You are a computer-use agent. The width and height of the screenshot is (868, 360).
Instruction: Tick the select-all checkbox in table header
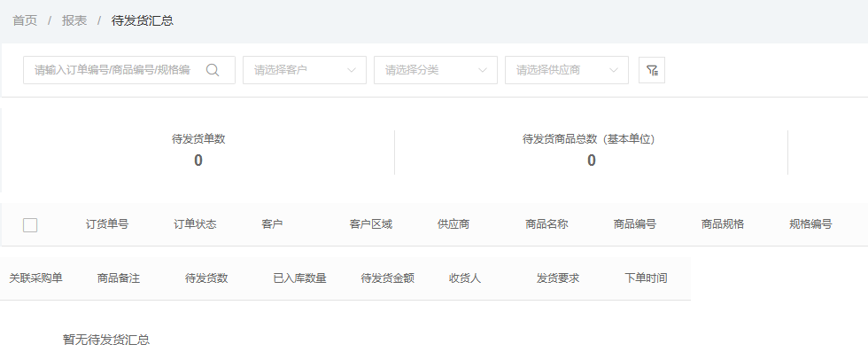tap(30, 225)
